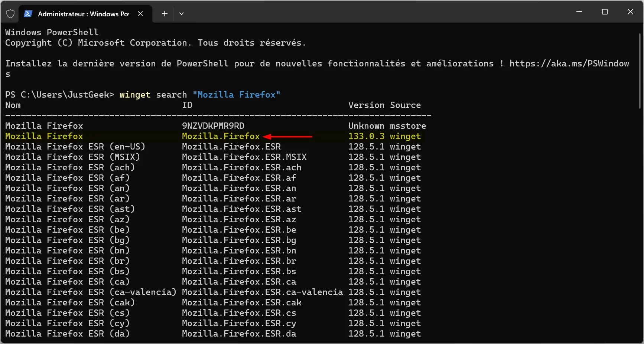Click the Mozilla Firefox ESR (bg) name
The height and width of the screenshot is (344, 644).
[67, 240]
